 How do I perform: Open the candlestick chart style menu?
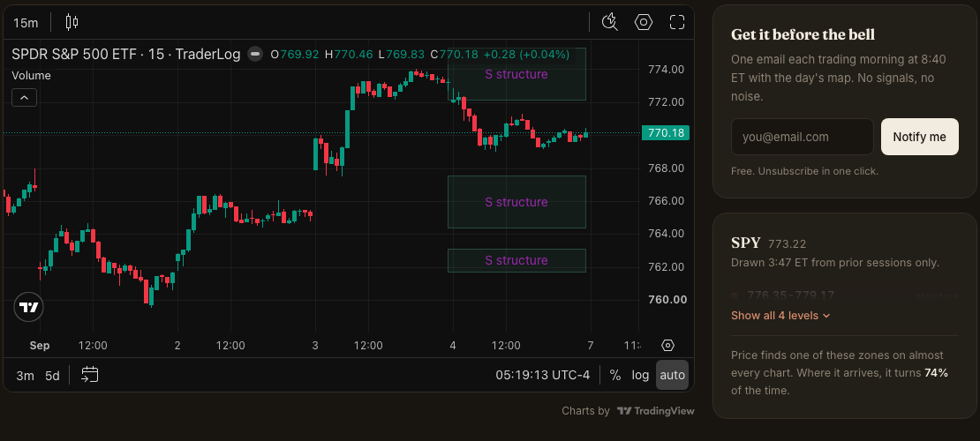[x=72, y=22]
